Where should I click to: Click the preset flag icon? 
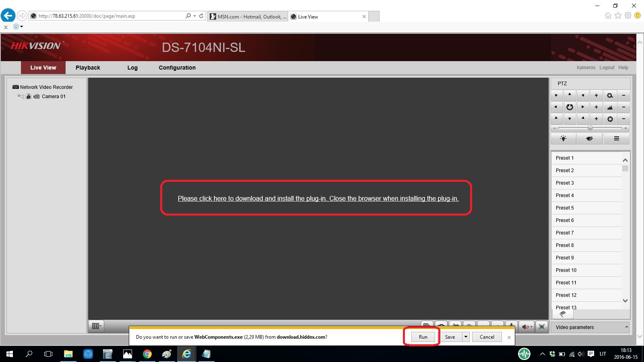[563, 314]
